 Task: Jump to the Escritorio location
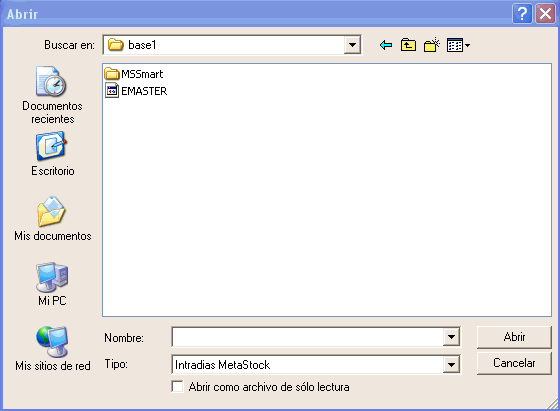pos(52,154)
